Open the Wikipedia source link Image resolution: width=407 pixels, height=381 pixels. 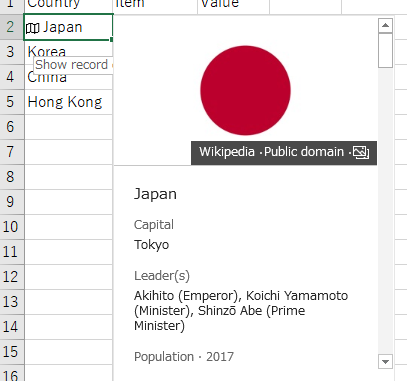pos(227,152)
